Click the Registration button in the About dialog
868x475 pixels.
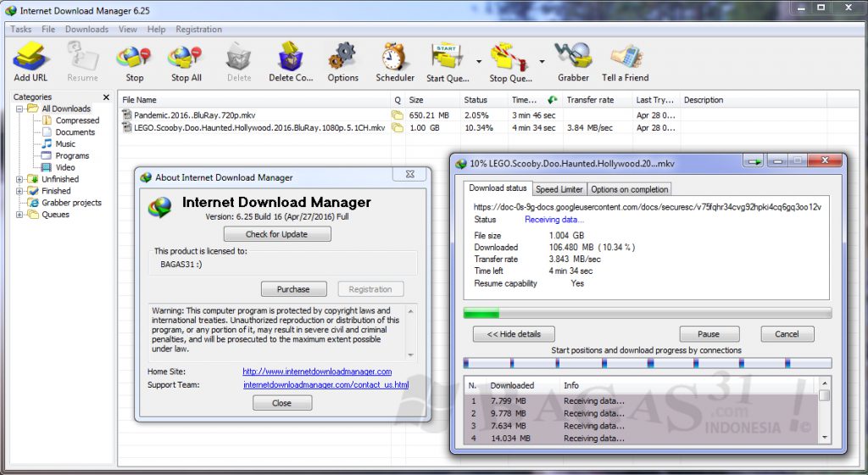370,289
